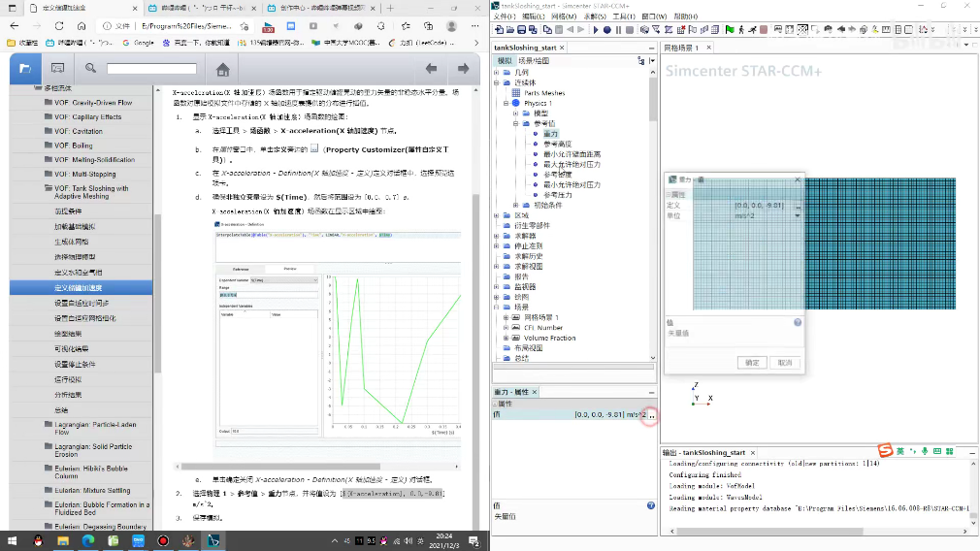Click the browser back arrow
Viewport: 980px width, 551px height.
[15, 26]
